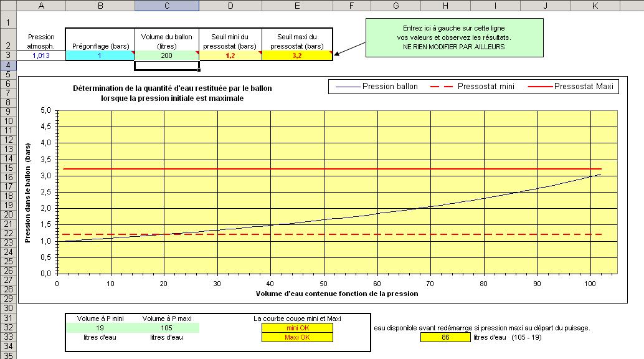Select 'Volume à P mini' label
This screenshot has height=359, width=644.
100,318
